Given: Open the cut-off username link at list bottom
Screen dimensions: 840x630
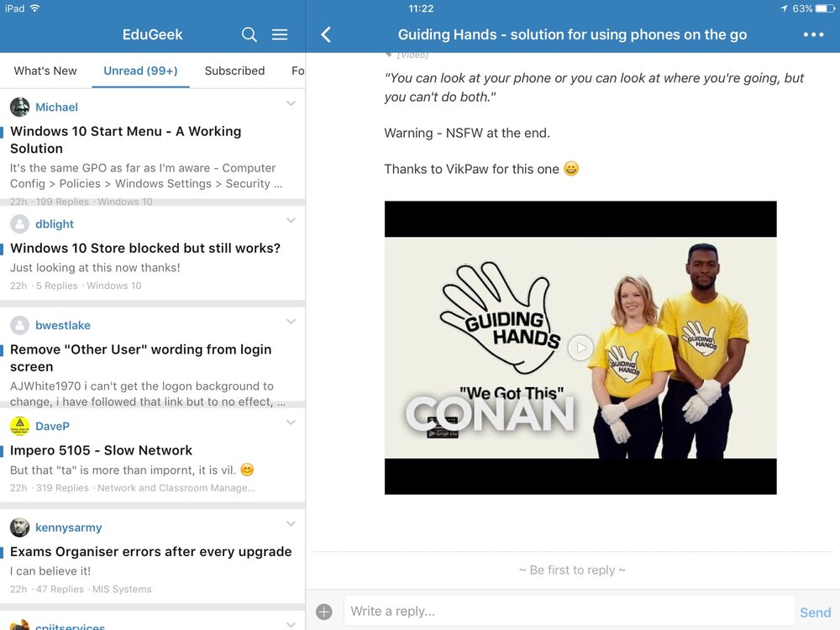Looking at the screenshot, I should [71, 626].
